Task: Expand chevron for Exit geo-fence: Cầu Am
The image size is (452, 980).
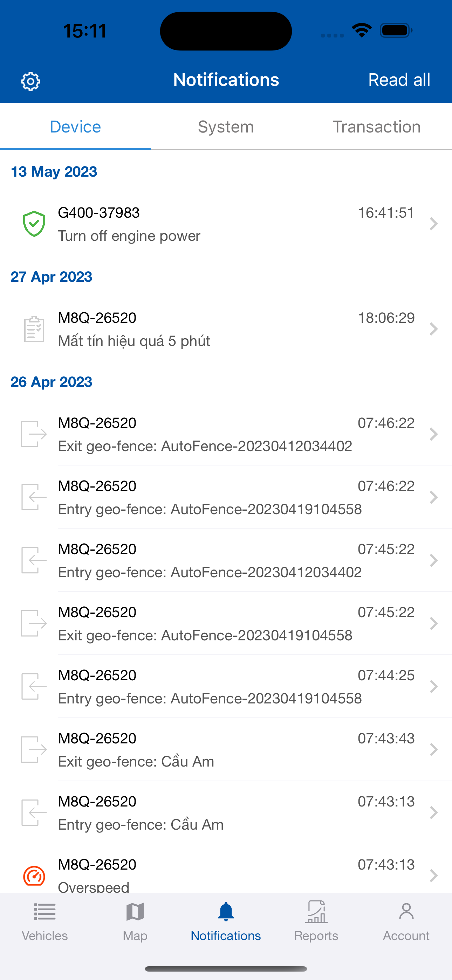Action: pos(433,749)
